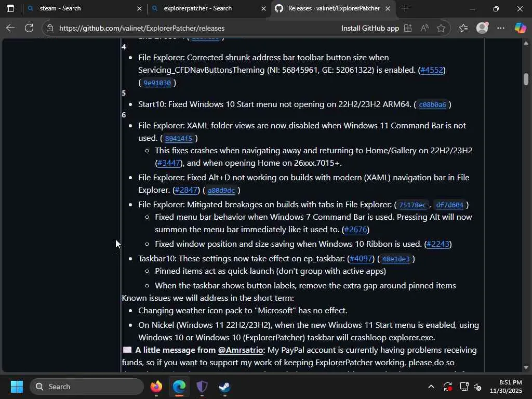Open commit link 9e91030
532x399 pixels.
click(157, 83)
